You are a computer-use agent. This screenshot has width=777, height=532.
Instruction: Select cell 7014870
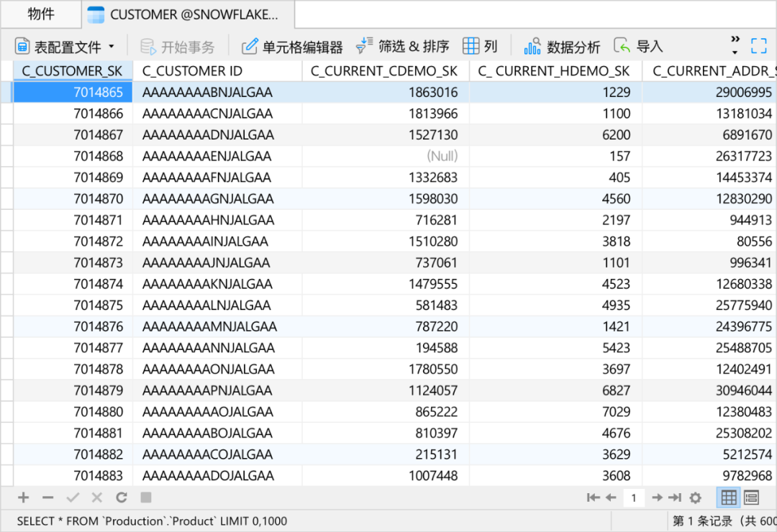(73, 198)
